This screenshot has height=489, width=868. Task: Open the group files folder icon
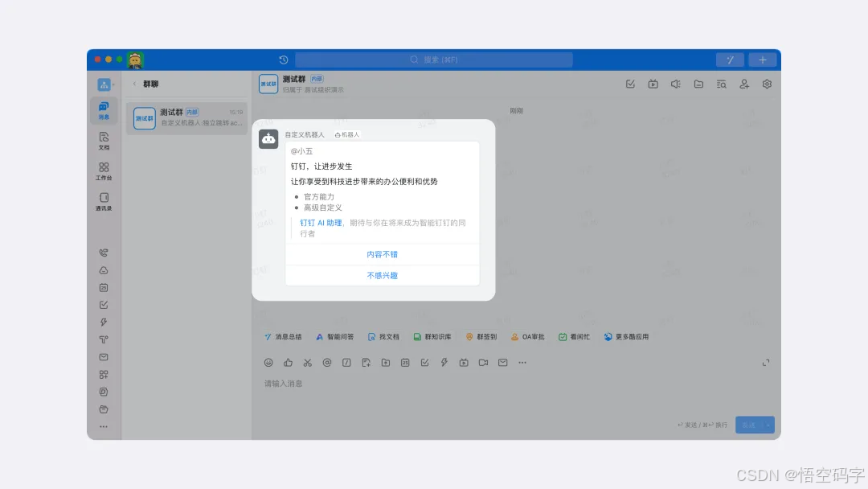(698, 84)
